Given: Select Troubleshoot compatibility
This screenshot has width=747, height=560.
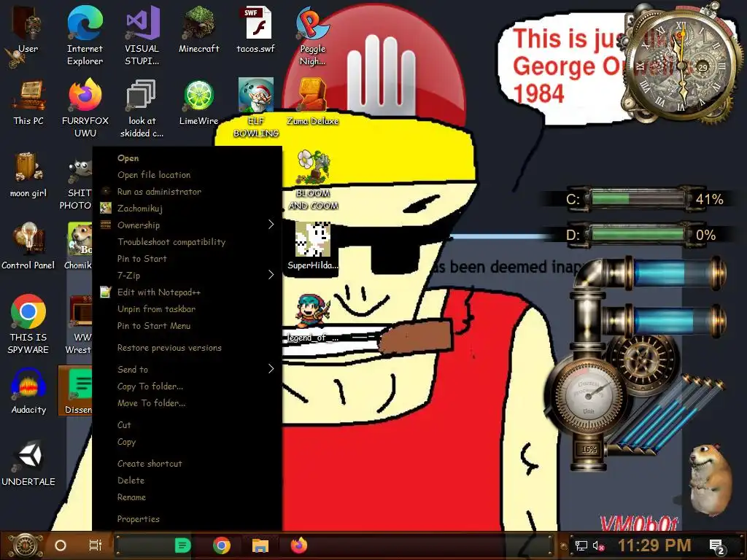Looking at the screenshot, I should 187,242.
